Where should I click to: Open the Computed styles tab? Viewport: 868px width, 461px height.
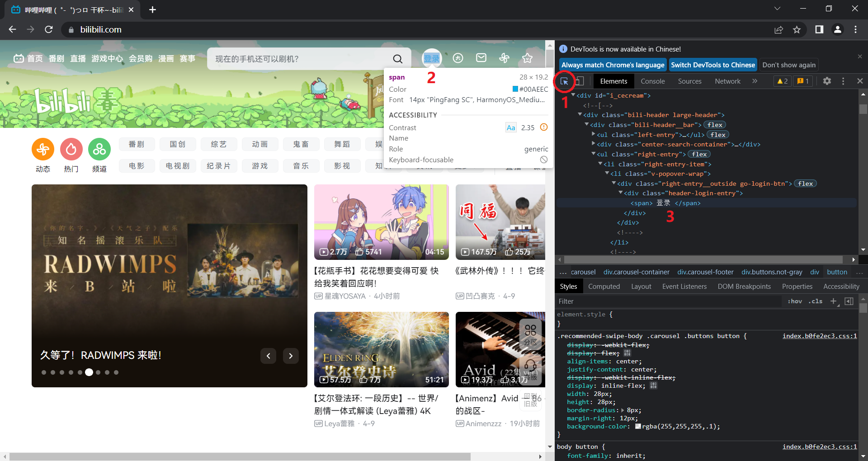pos(604,287)
